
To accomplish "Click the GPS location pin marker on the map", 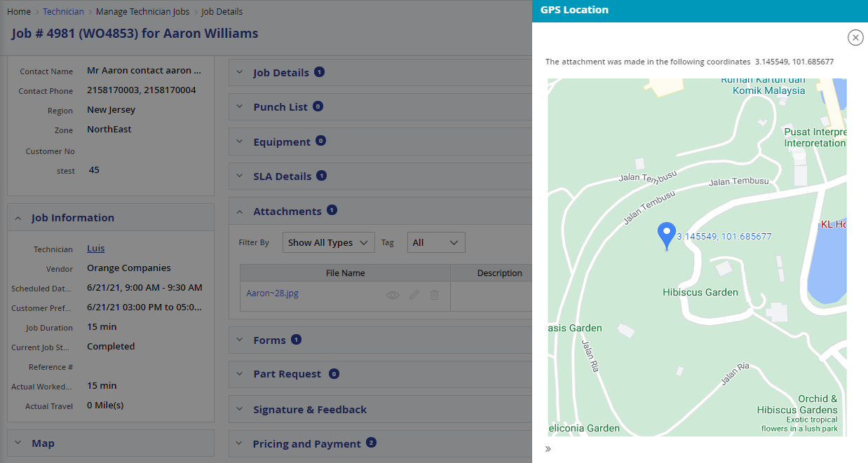I will coord(666,233).
